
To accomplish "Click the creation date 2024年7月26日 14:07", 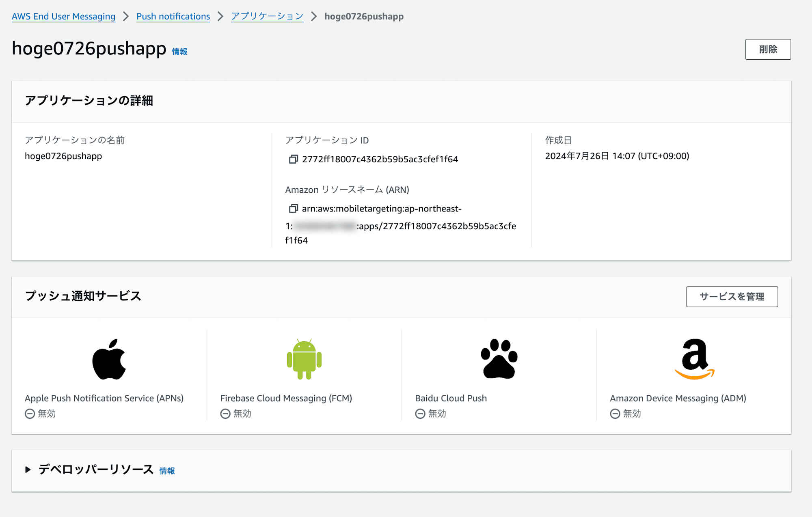I will pyautogui.click(x=617, y=156).
